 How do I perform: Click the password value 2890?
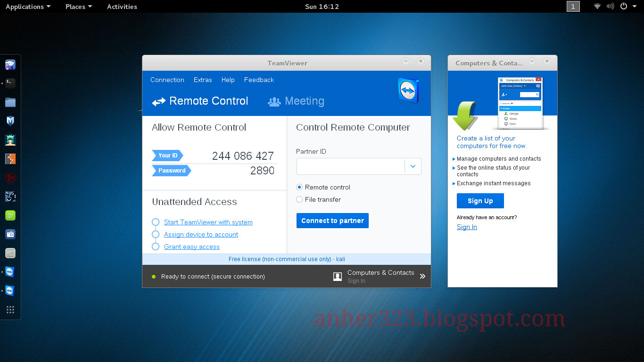[x=262, y=171]
